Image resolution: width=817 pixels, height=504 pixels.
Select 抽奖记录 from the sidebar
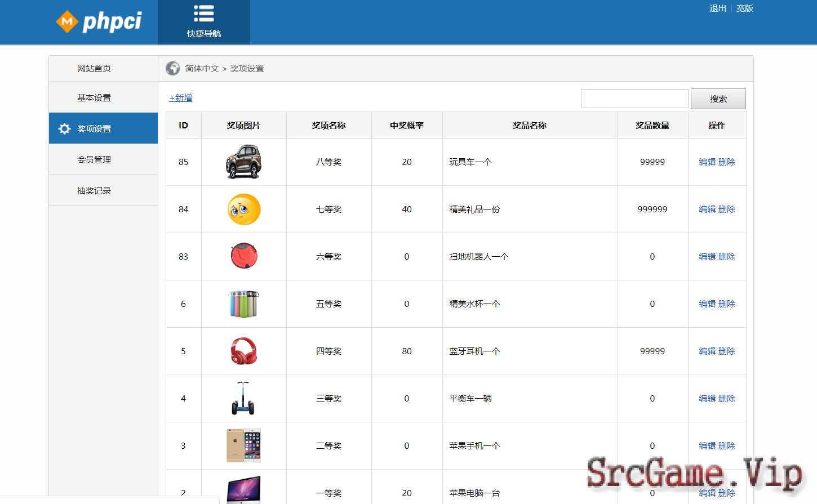click(94, 191)
